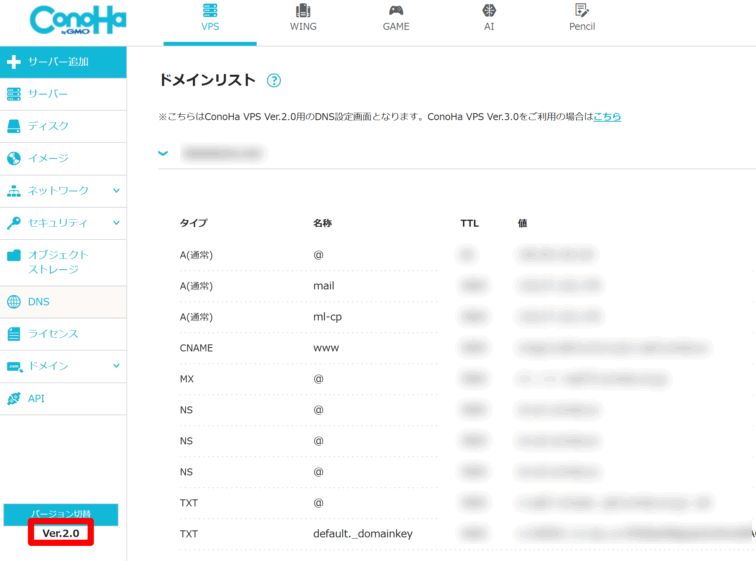The image size is (756, 561).
Task: Open the ライセンス menu item
Action: tap(53, 334)
